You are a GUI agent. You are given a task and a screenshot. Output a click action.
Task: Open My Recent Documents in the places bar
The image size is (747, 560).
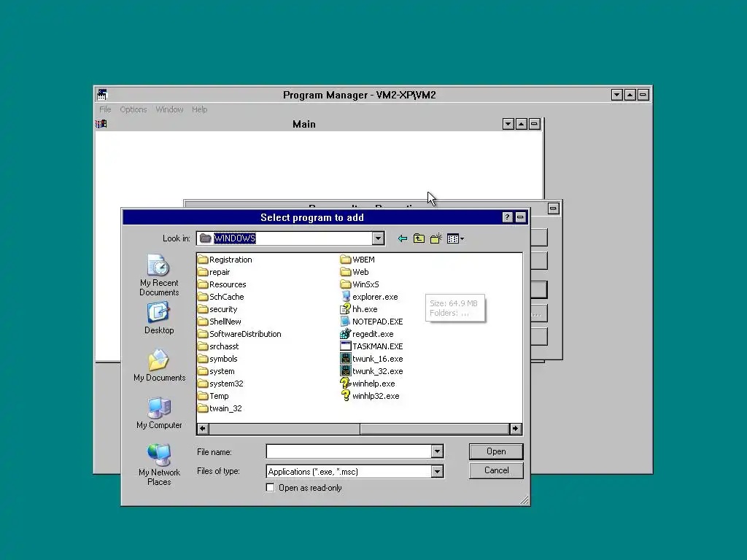(x=159, y=276)
